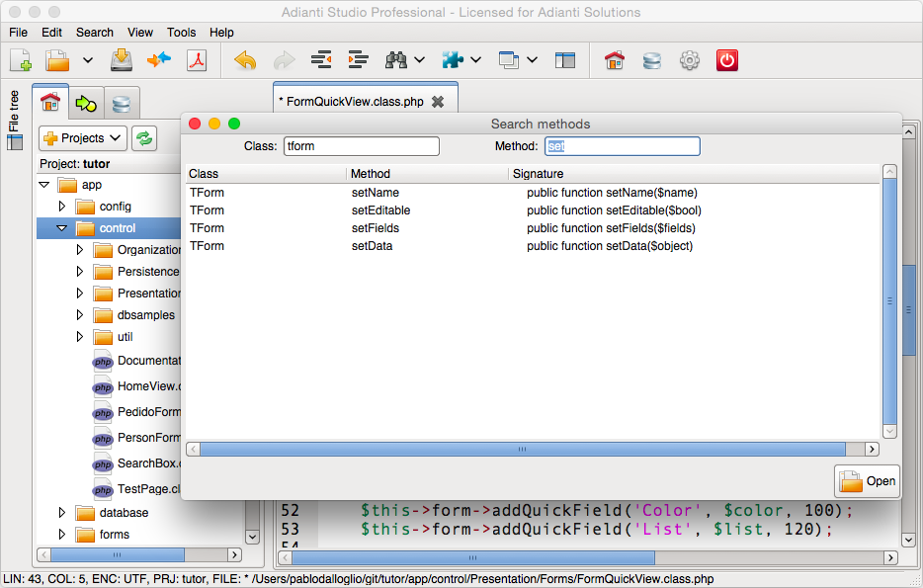Image resolution: width=923 pixels, height=588 pixels.
Task: Collapse the app folder in the tree
Action: [x=44, y=185]
